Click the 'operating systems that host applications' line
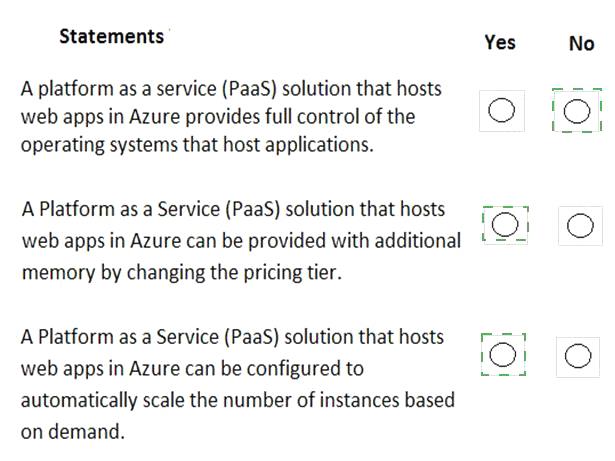 (197, 145)
